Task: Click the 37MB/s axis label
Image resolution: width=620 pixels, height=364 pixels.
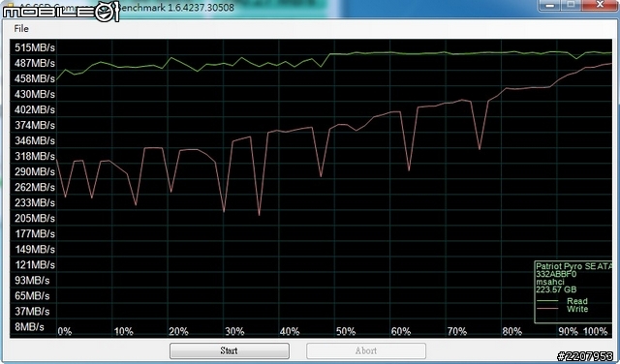Action: (x=32, y=311)
